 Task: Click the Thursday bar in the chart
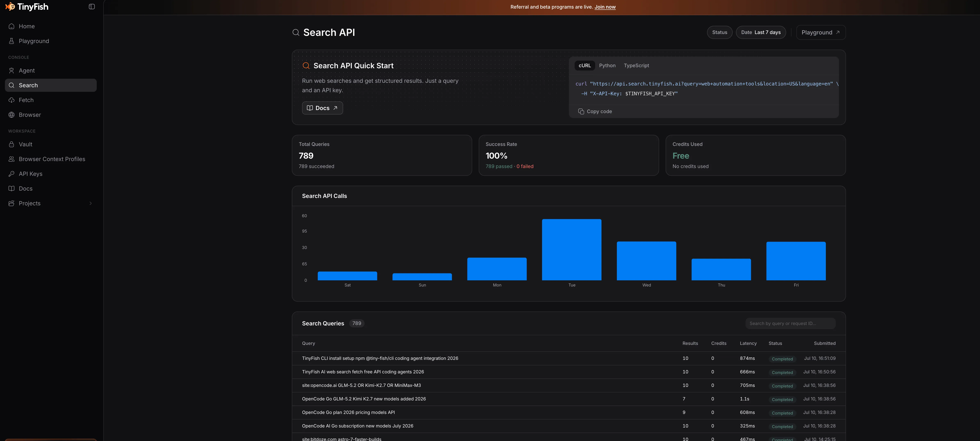(x=721, y=269)
